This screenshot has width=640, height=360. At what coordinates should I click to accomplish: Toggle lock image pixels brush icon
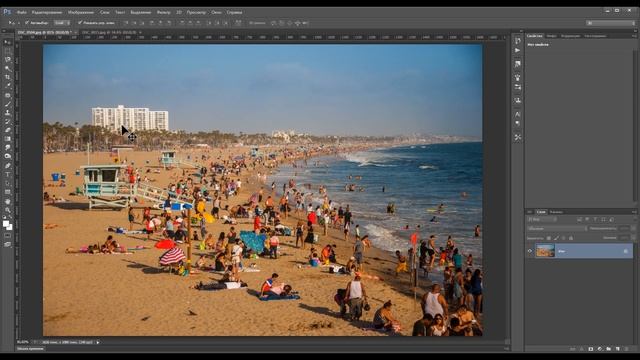tap(556, 238)
